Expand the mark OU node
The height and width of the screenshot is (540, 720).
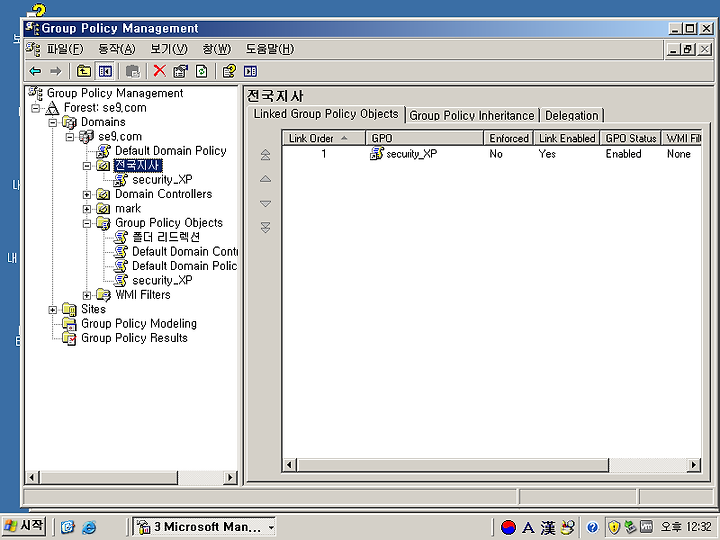87,209
